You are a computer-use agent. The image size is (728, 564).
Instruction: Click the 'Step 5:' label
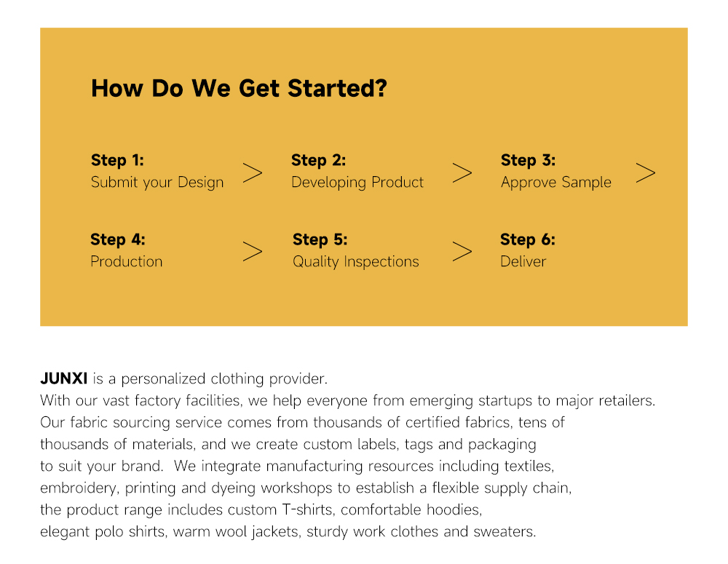[x=320, y=239]
